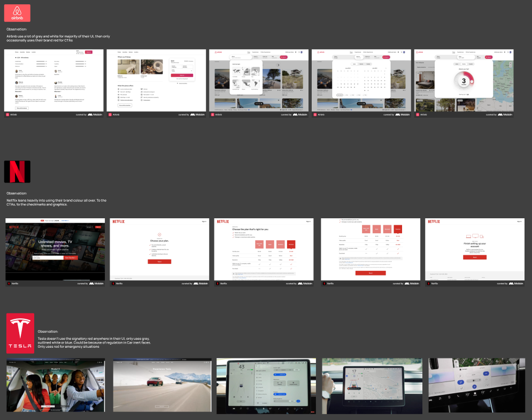Click bedroom photo in 'Where you'll sleep' screenshot

point(129,67)
